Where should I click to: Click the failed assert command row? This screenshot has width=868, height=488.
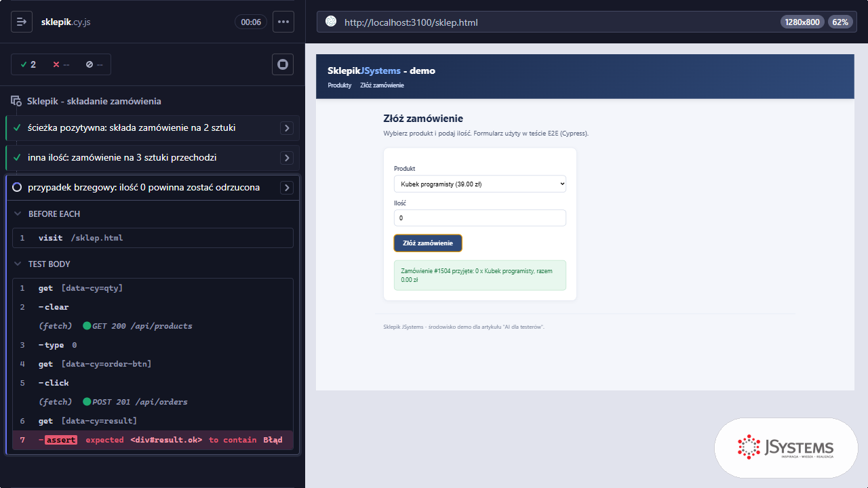(153, 440)
